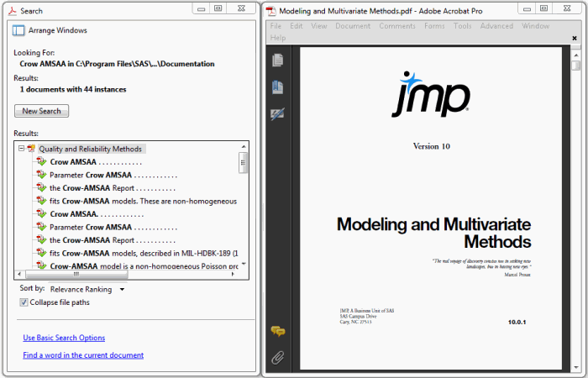Click the results list scroll-right arrow
This screenshot has width=588, height=378.
point(233,275)
